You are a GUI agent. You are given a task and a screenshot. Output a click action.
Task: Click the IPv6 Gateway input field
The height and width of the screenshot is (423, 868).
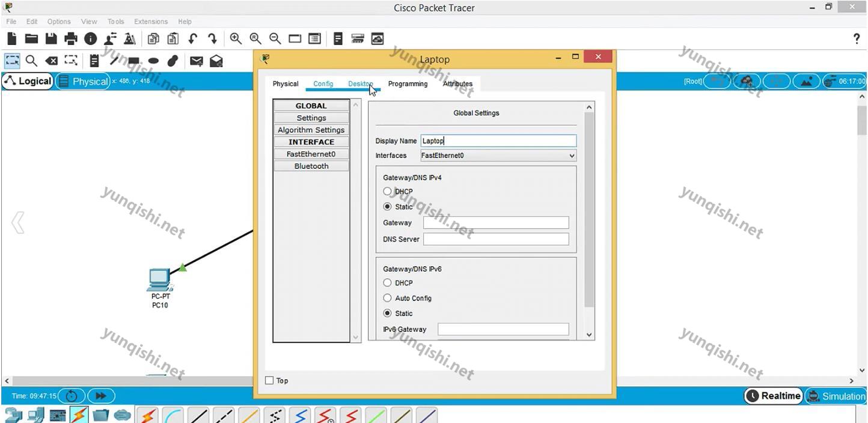point(503,329)
